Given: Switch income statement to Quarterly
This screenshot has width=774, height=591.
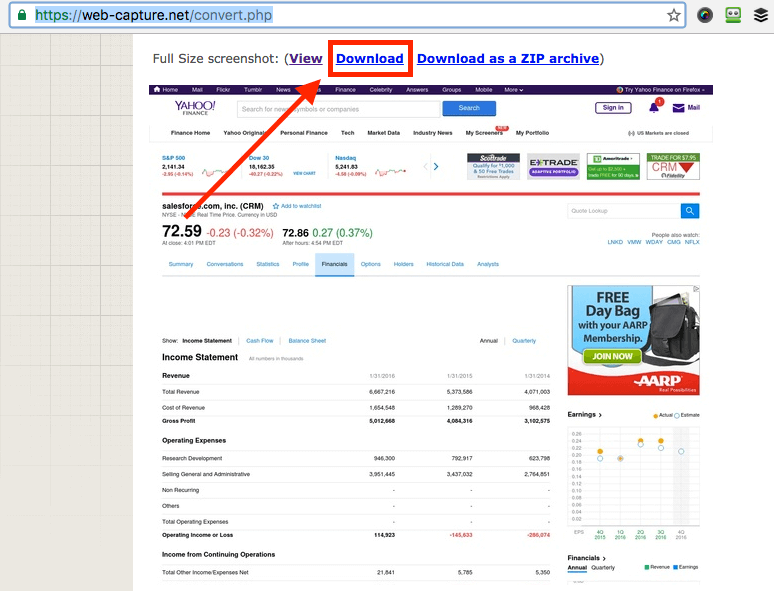Looking at the screenshot, I should click(x=524, y=341).
